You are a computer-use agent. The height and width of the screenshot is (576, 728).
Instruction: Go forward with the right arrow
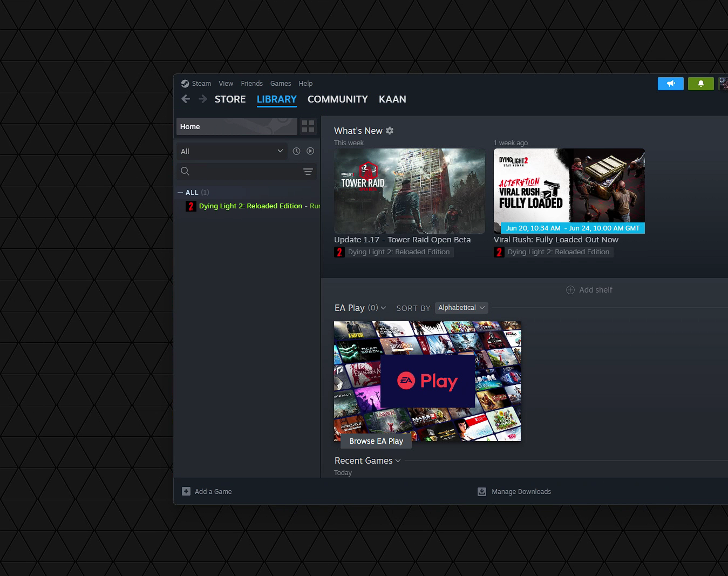tap(203, 99)
